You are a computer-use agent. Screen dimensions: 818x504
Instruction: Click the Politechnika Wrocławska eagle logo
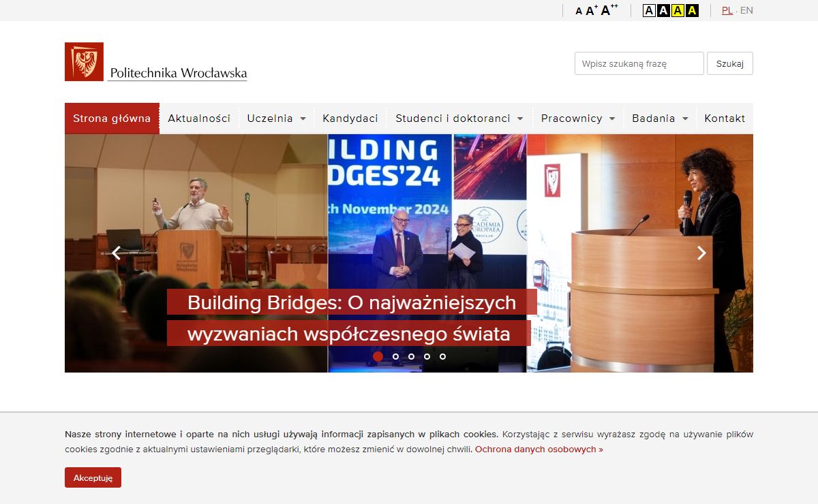pos(84,61)
